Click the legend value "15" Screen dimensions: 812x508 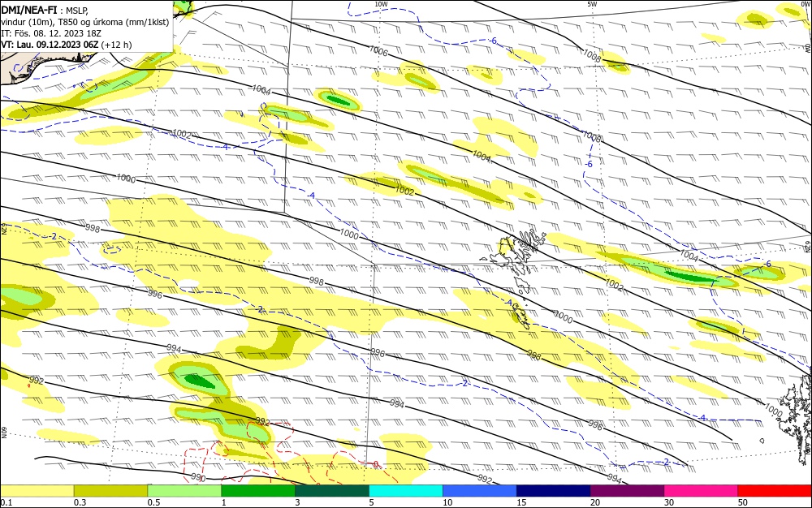click(521, 502)
